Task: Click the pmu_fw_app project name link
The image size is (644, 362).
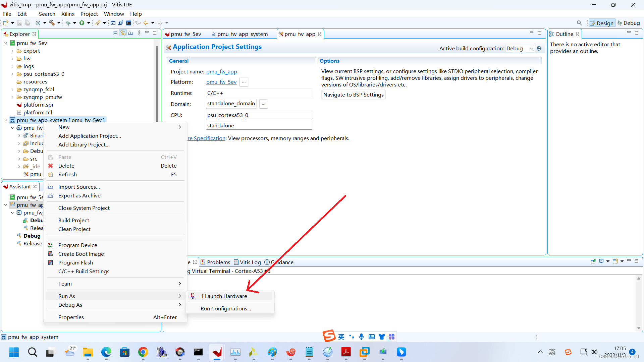Action: (221, 71)
